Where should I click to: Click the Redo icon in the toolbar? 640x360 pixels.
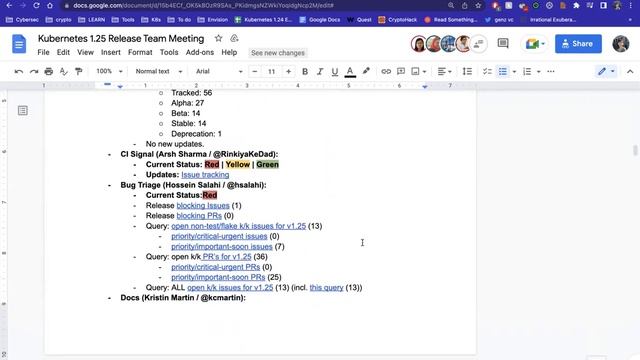click(34, 71)
